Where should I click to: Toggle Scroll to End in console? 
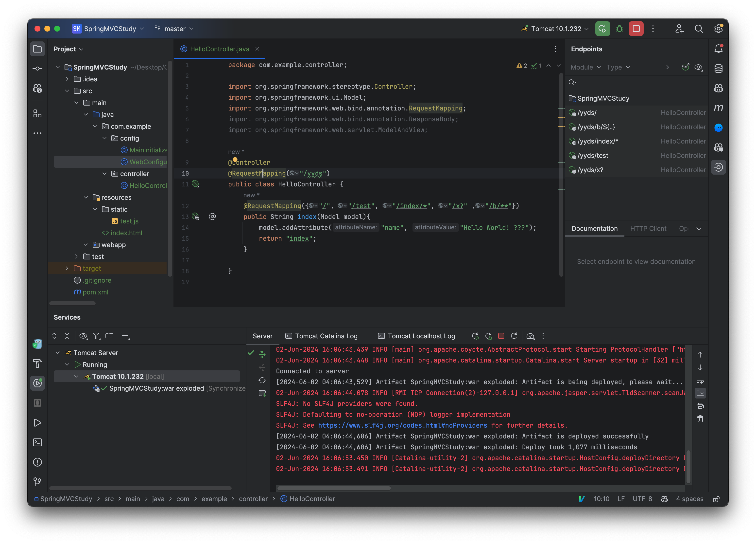coord(700,393)
